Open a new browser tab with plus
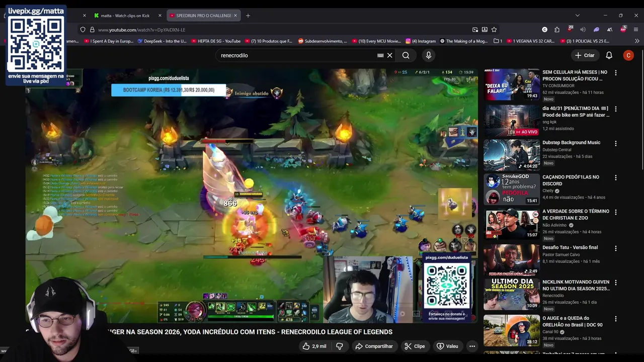This screenshot has height=362, width=644. pyautogui.click(x=248, y=16)
